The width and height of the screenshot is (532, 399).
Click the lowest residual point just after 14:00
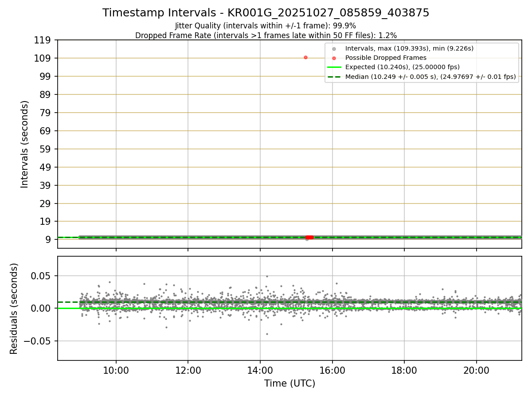(267, 334)
